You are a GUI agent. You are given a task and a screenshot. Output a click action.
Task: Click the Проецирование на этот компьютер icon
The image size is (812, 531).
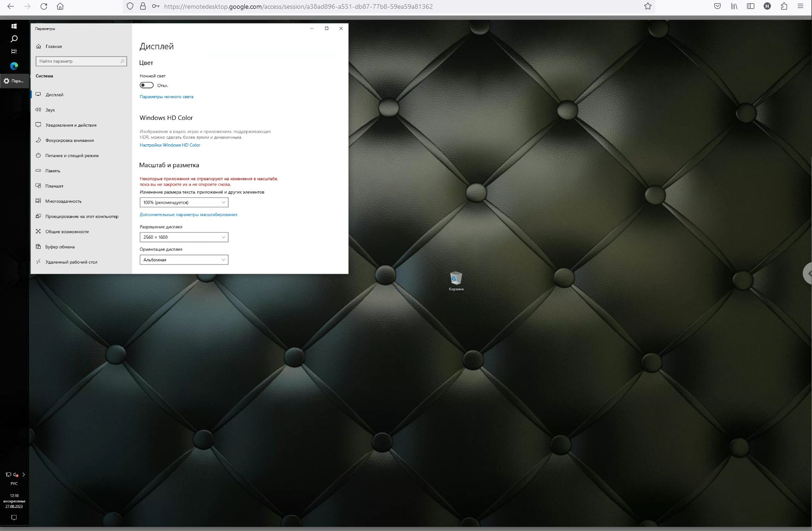coord(38,216)
